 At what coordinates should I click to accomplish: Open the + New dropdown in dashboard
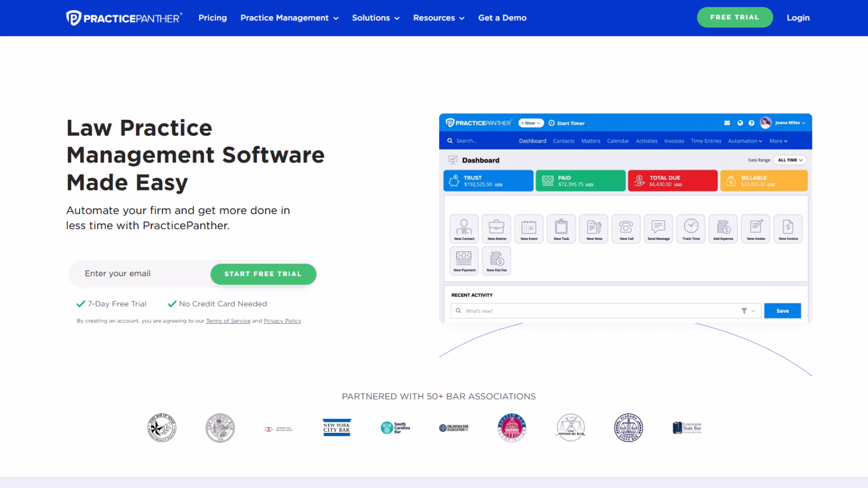point(531,123)
